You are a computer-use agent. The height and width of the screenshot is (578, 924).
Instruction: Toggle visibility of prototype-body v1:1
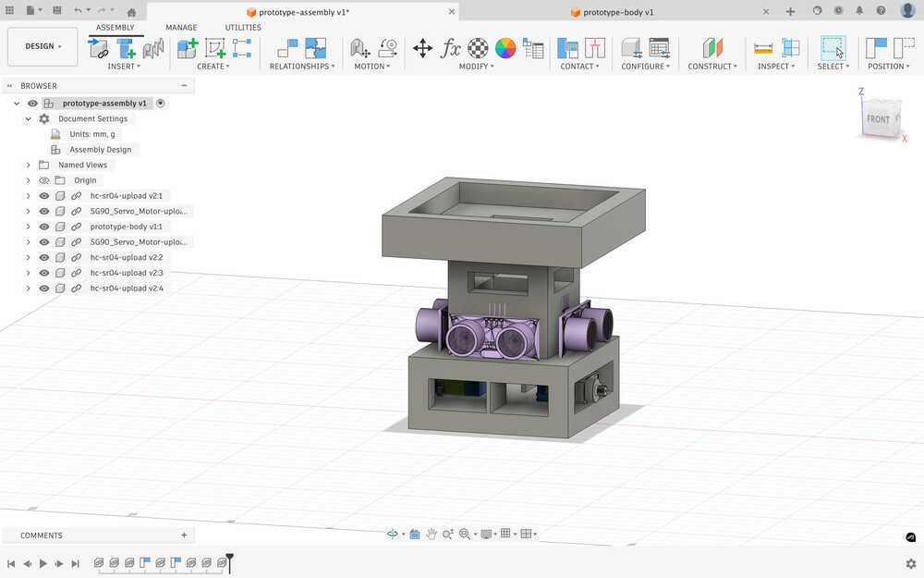pos(43,227)
